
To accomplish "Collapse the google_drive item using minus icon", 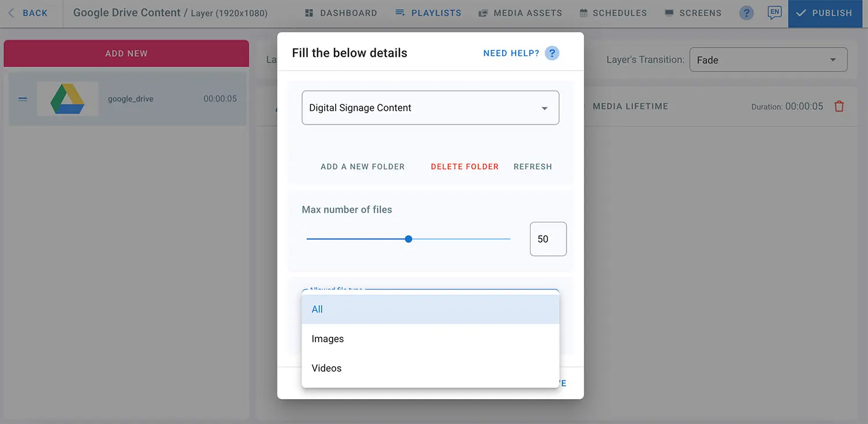I will point(23,99).
